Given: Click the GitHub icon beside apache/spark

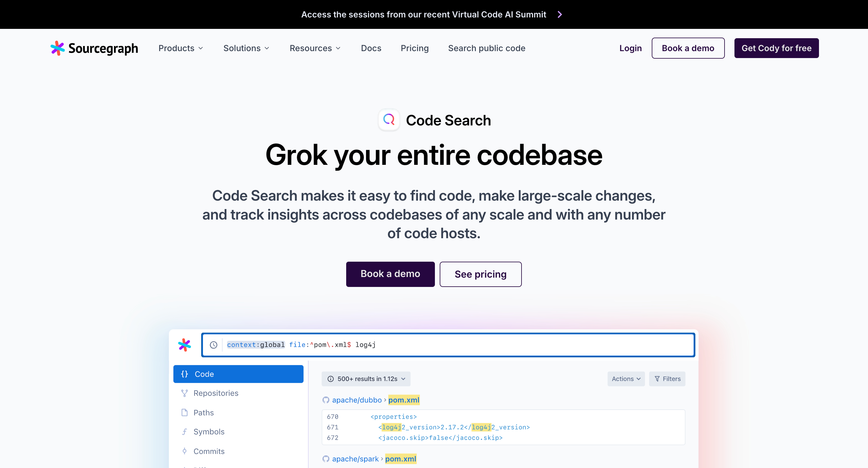Looking at the screenshot, I should click(326, 459).
